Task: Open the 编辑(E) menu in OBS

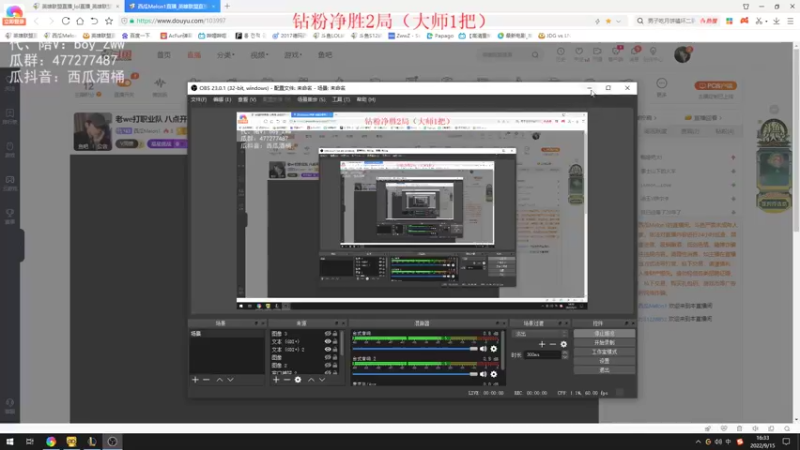Action: coord(222,99)
